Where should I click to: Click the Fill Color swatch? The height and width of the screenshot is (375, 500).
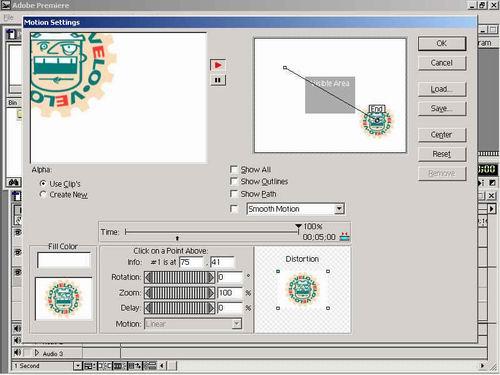point(64,260)
